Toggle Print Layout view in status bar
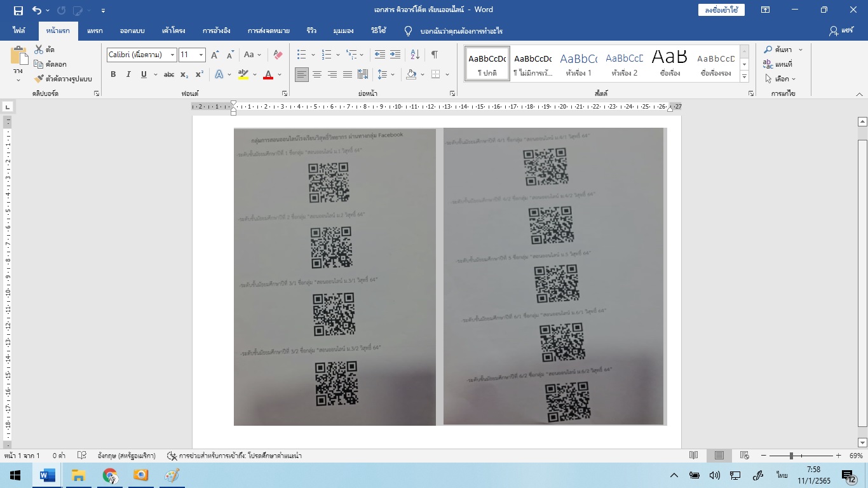This screenshot has height=488, width=868. coord(719,456)
